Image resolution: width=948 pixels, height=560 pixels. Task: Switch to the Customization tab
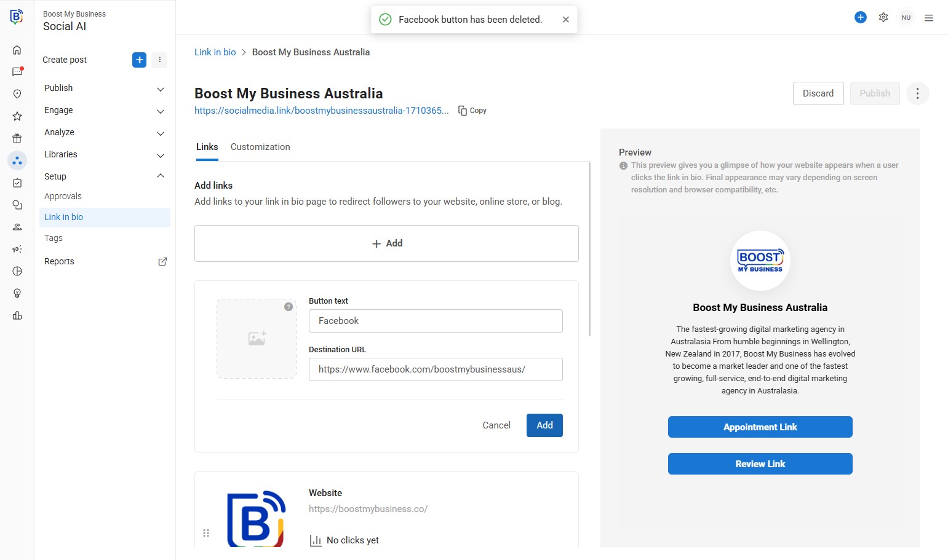(x=260, y=147)
